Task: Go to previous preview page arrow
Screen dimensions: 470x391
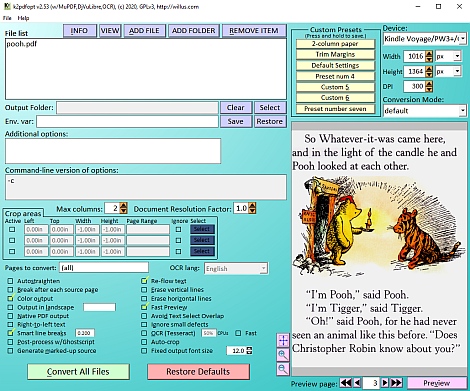Action: pos(357,383)
